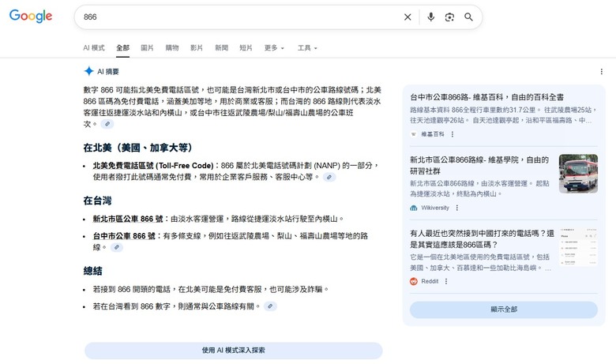Open AI overview three-dot options menu
Image resolution: width=616 pixels, height=364 pixels.
601,72
